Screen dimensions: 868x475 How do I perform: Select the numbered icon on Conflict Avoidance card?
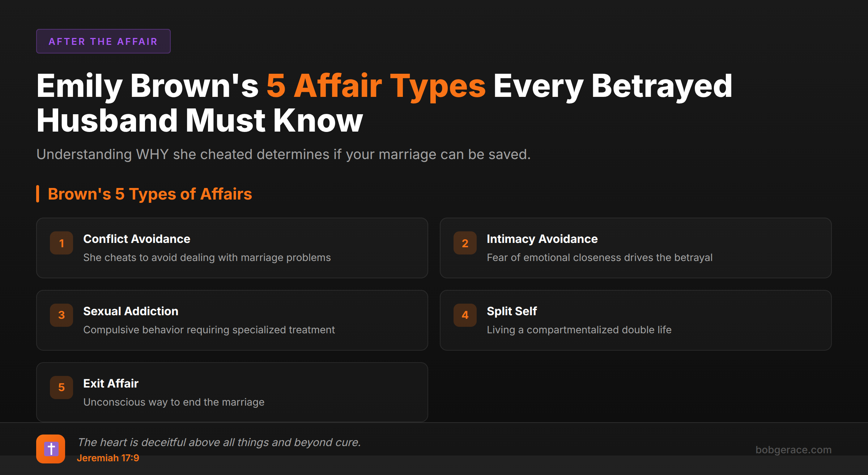tap(61, 243)
